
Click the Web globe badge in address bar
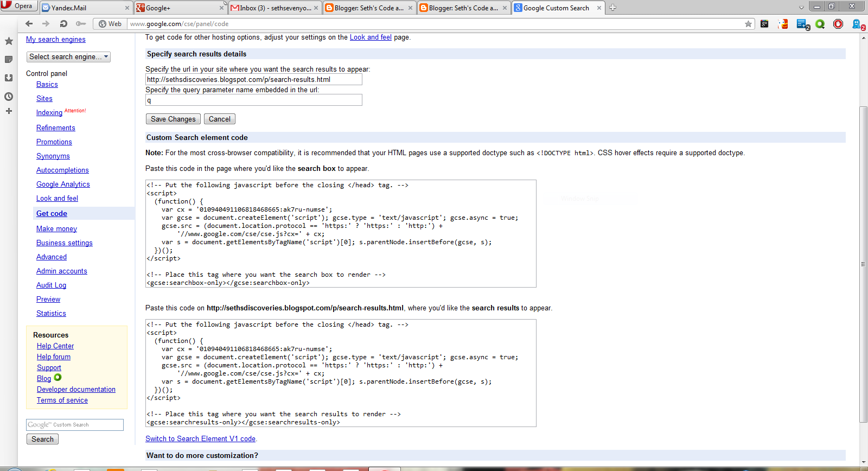pyautogui.click(x=110, y=24)
